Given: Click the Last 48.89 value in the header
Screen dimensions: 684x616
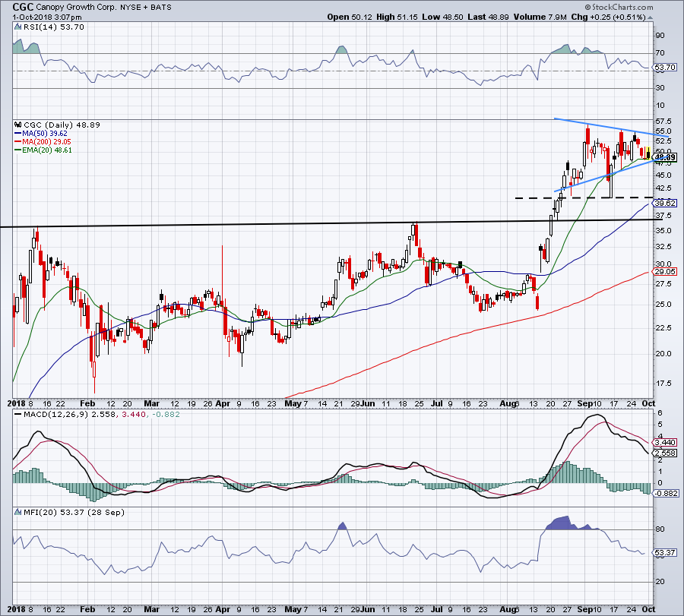Looking at the screenshot, I should [488, 17].
